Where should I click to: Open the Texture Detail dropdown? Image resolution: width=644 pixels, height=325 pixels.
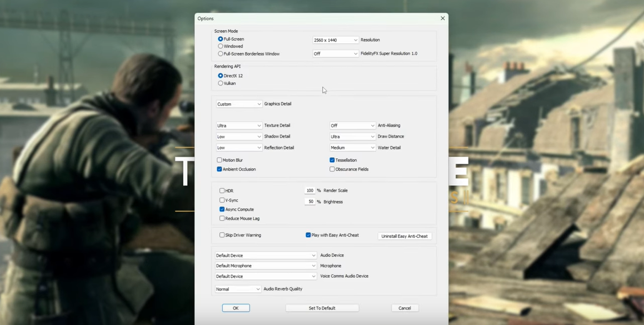pos(239,126)
